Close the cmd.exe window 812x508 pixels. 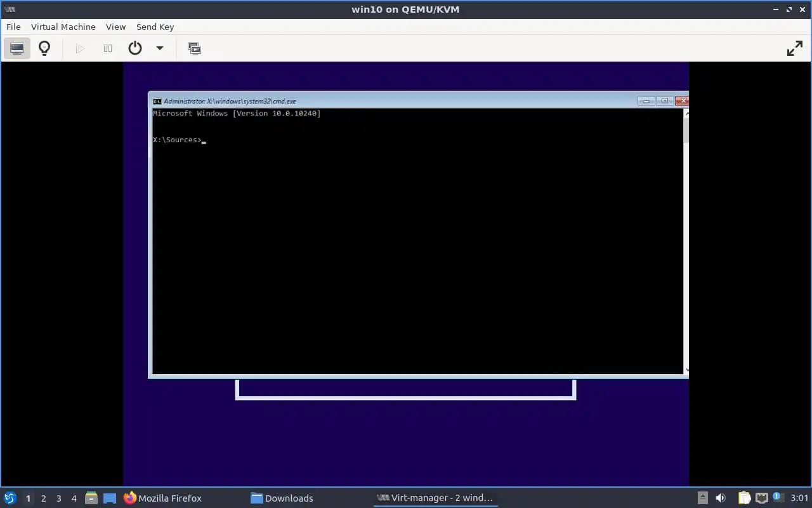[682, 101]
